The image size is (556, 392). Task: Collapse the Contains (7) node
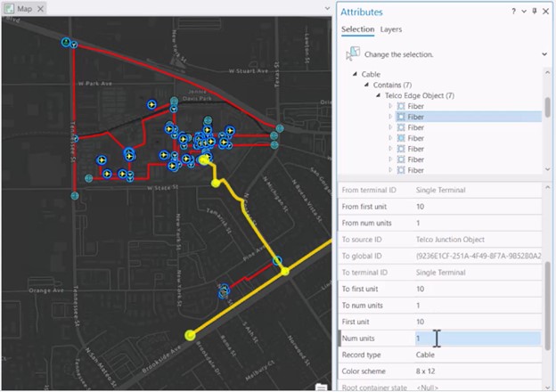[366, 85]
